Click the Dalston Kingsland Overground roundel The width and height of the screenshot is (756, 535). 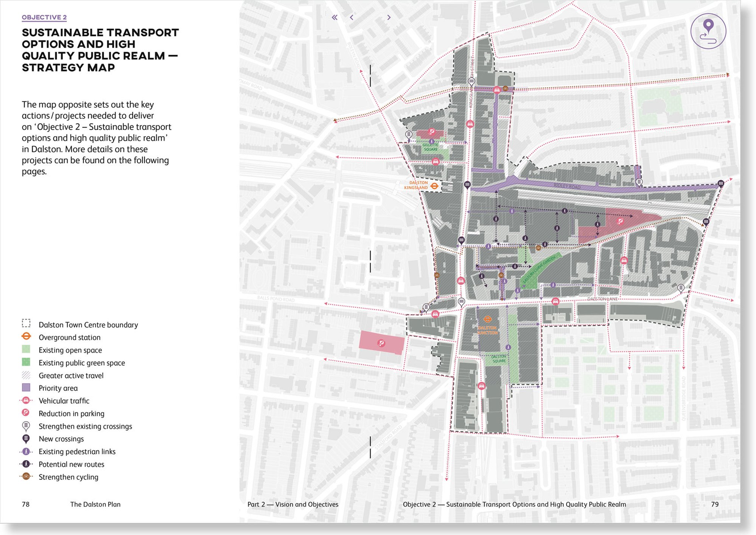pos(434,186)
